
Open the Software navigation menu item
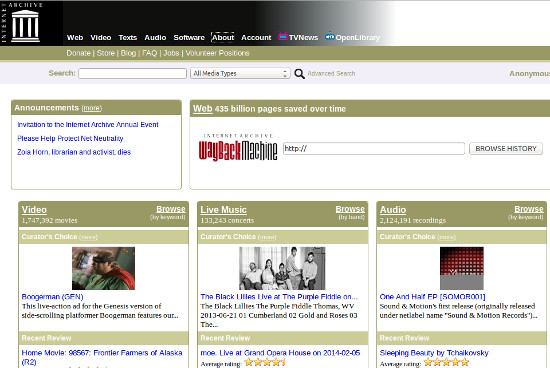pyautogui.click(x=189, y=38)
